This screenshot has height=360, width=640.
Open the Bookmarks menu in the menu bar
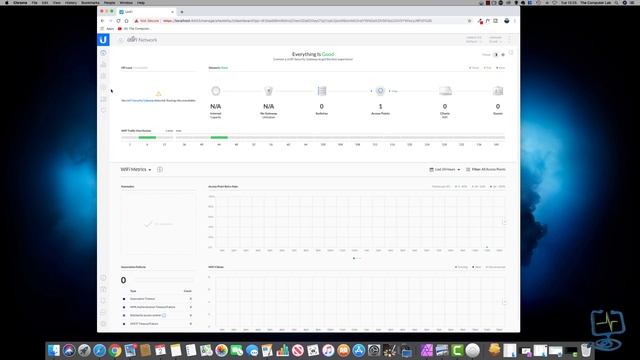click(x=90, y=2)
